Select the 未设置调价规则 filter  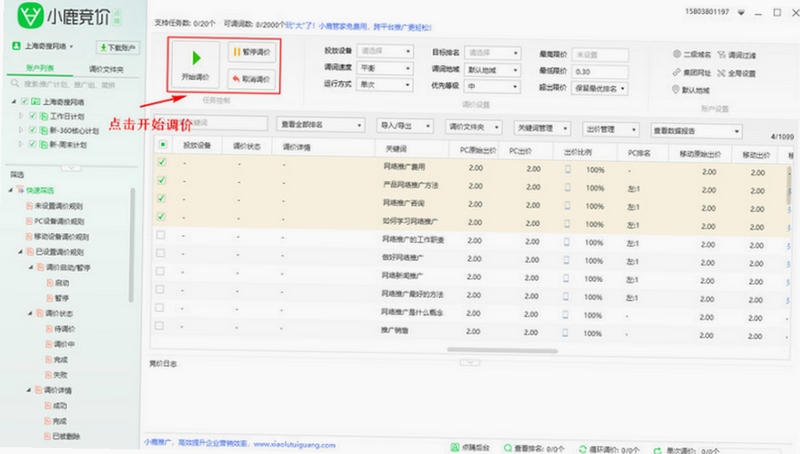pyautogui.click(x=55, y=206)
